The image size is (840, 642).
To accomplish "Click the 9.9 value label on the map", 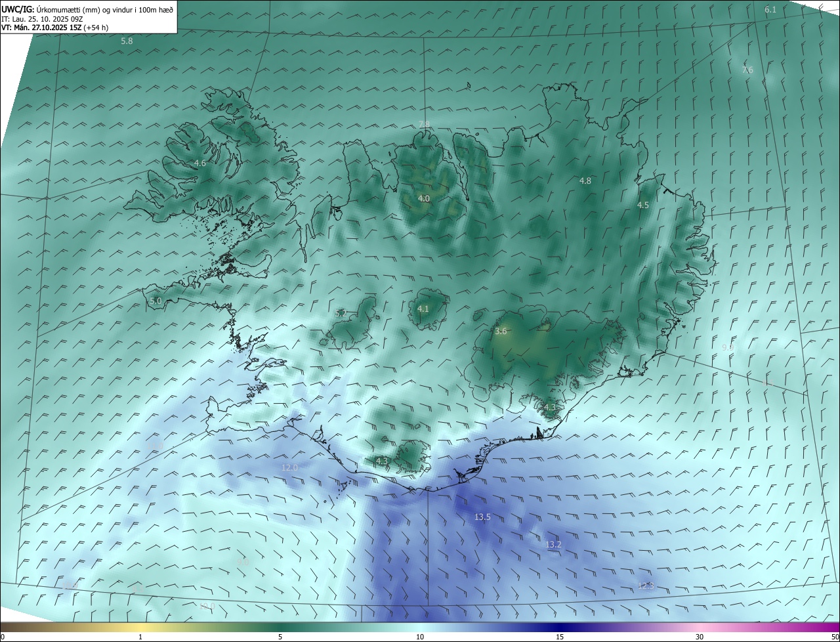I will tap(727, 347).
